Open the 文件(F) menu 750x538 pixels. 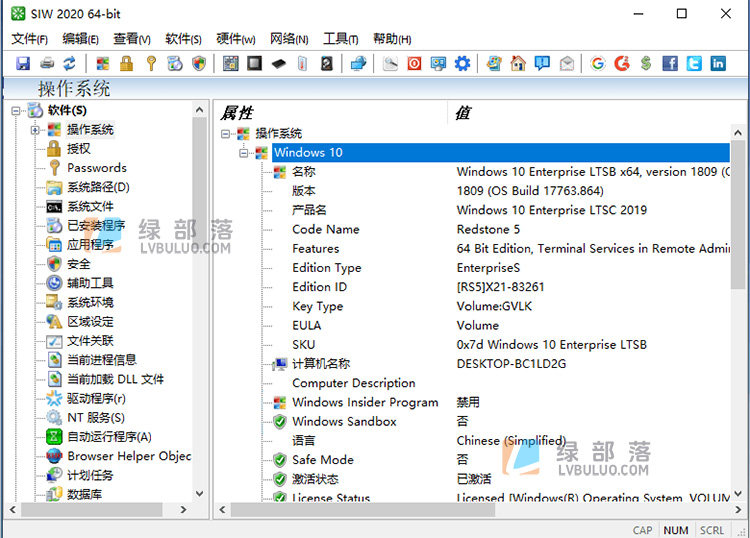[30, 39]
